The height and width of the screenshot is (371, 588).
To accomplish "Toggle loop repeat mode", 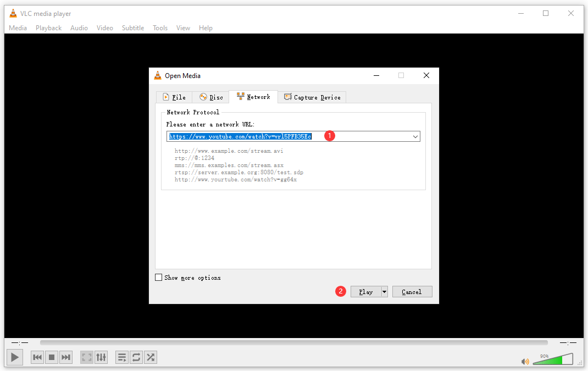I will point(136,357).
